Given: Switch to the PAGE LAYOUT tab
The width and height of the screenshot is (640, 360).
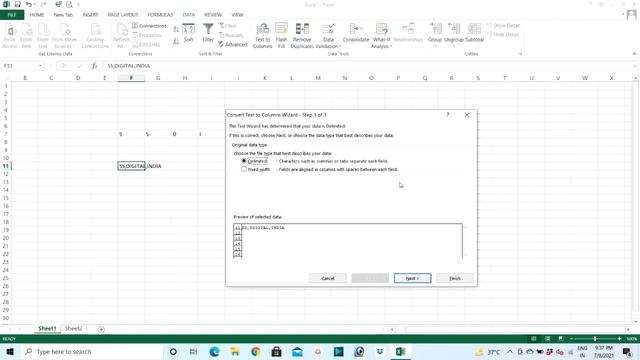Looking at the screenshot, I should (x=123, y=15).
